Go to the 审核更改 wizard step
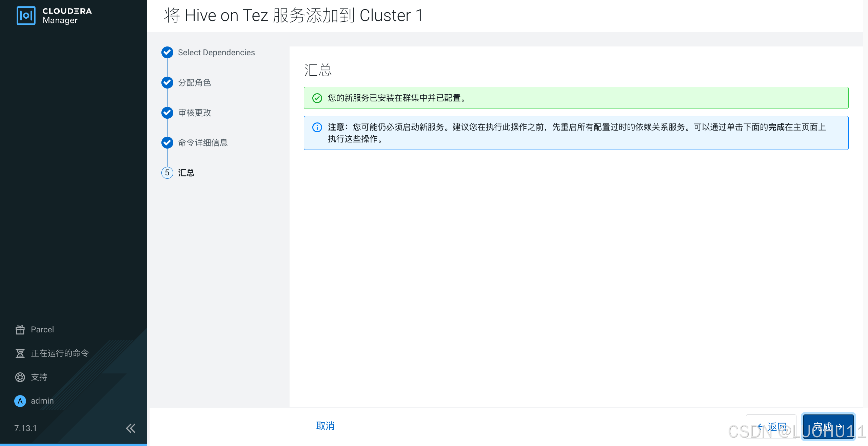868x446 pixels. click(x=195, y=113)
